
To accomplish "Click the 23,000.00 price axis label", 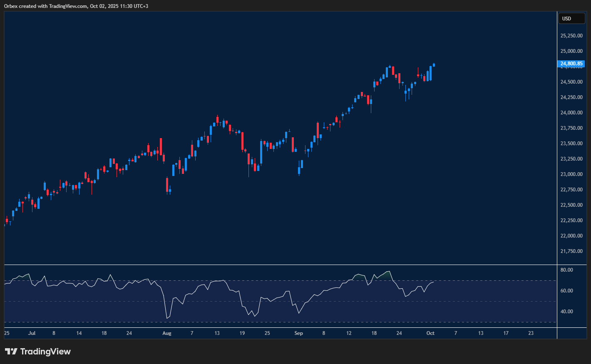I will click(x=571, y=174).
